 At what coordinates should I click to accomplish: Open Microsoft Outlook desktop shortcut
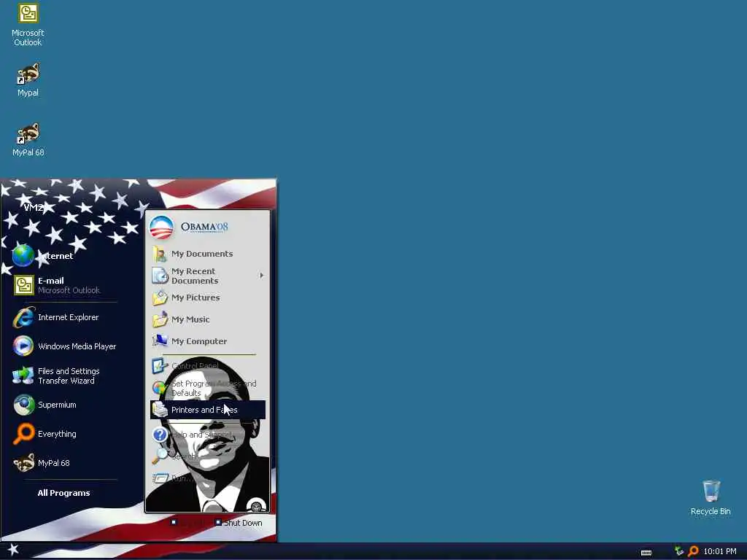pyautogui.click(x=28, y=25)
